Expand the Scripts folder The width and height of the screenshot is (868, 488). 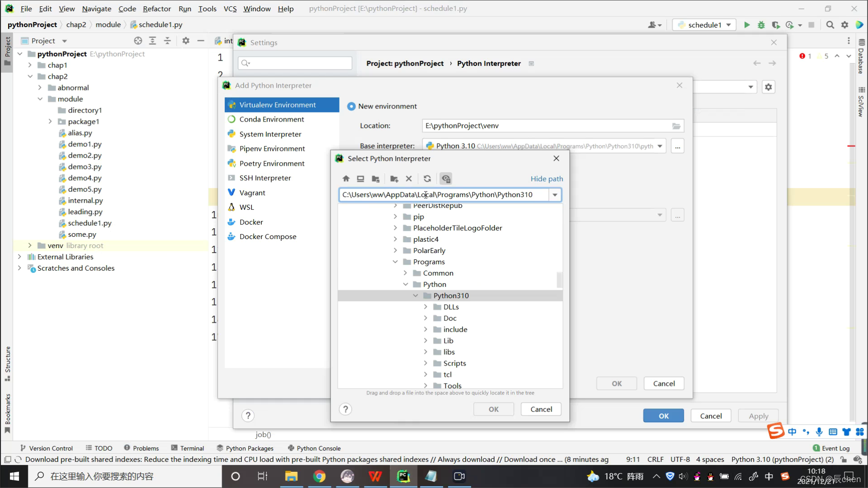click(x=425, y=363)
